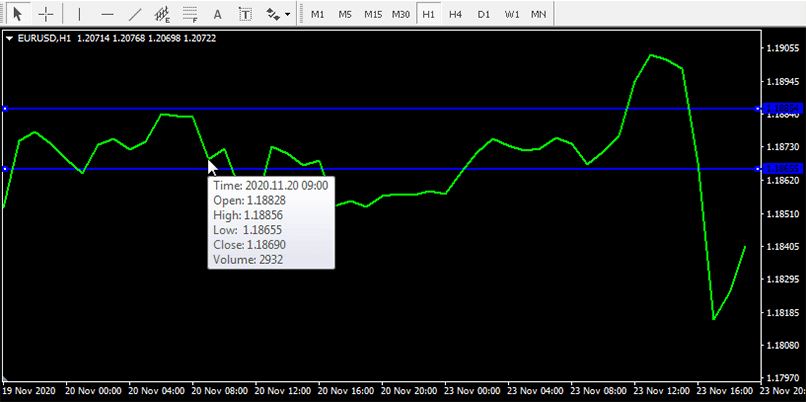Switch to M1 timeframe

click(x=317, y=14)
